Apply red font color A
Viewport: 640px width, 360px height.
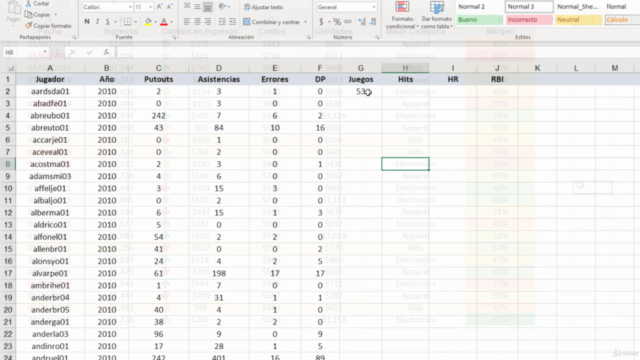coord(164,22)
